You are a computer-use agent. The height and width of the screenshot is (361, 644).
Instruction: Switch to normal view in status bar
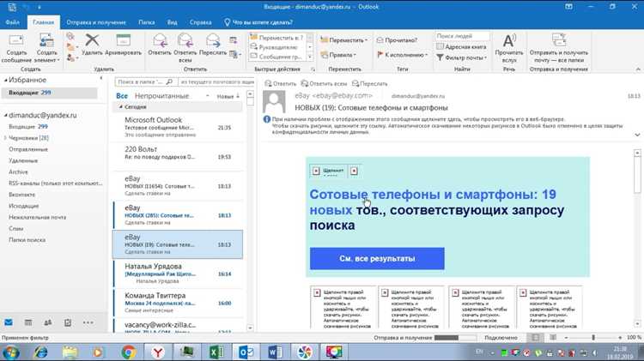tap(536, 337)
